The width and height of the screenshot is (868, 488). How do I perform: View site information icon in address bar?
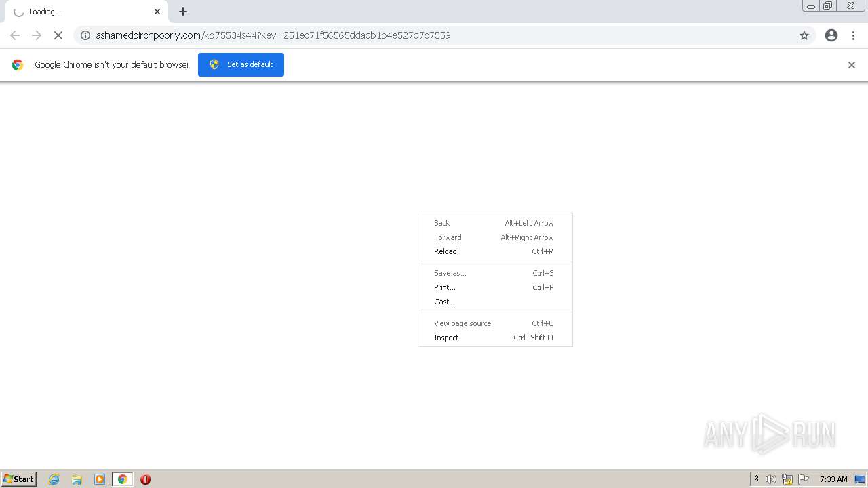(x=85, y=35)
